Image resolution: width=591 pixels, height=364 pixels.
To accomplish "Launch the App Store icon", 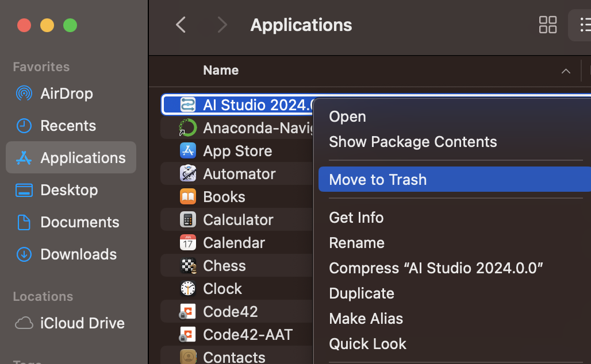I will [238, 150].
